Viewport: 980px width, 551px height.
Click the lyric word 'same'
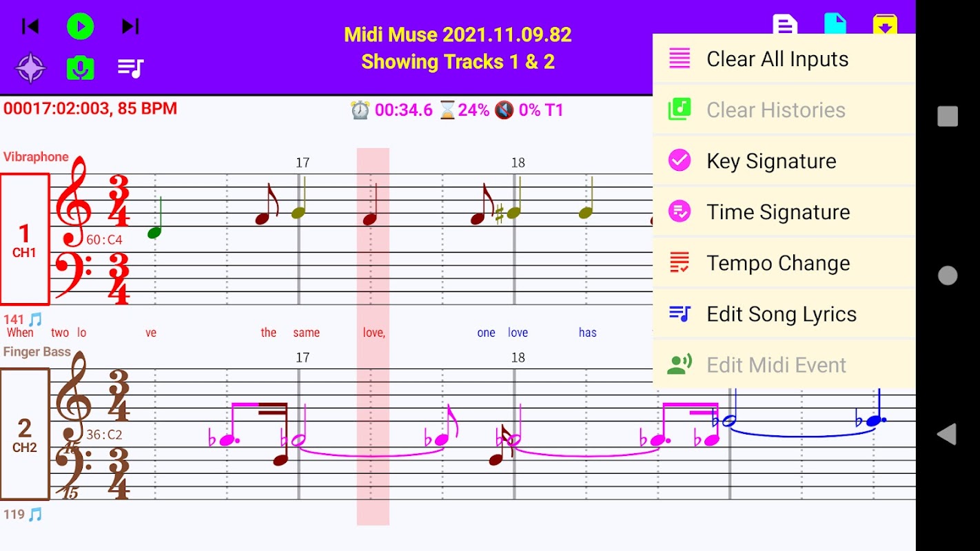(x=307, y=333)
